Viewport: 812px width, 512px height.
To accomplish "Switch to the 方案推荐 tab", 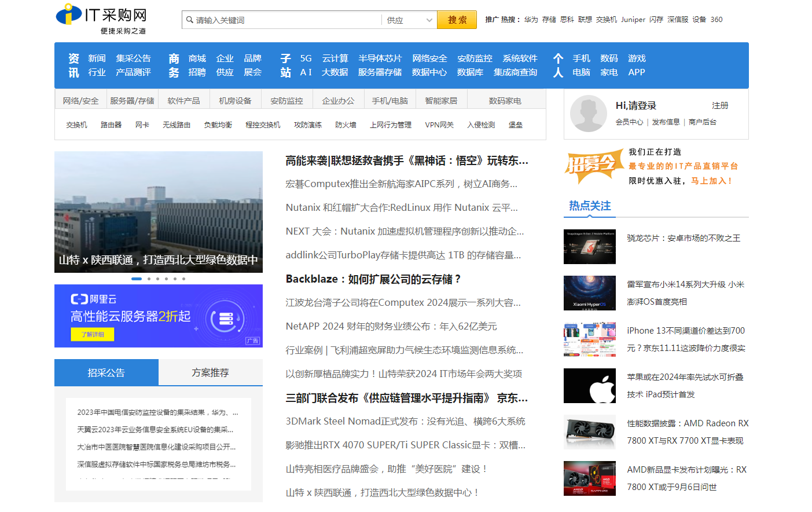I will 211,372.
